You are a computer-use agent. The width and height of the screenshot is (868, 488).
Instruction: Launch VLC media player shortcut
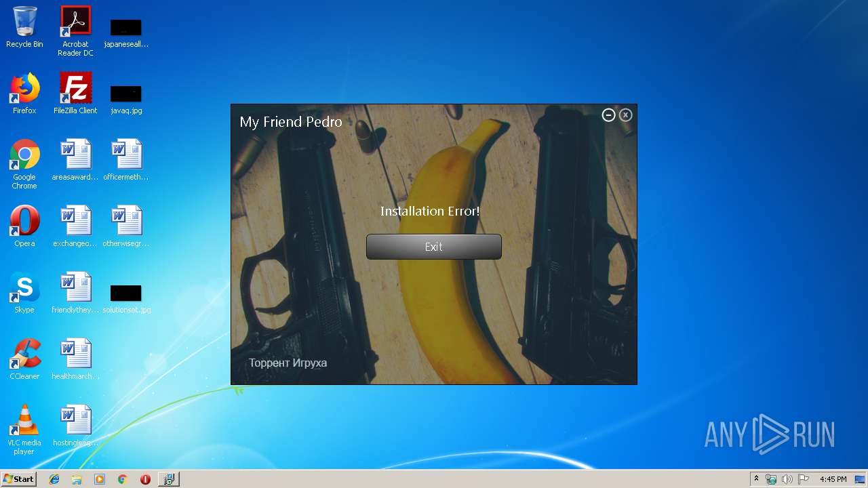pos(24,430)
